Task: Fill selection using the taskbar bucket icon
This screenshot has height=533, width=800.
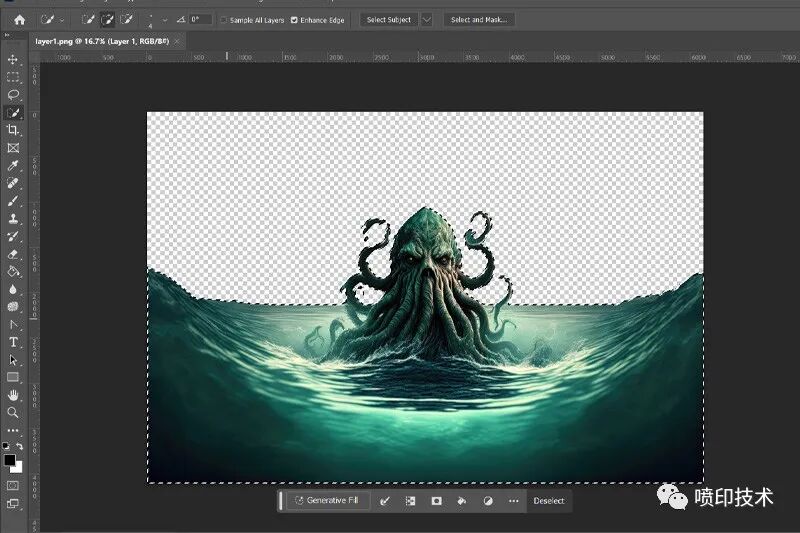Action: pos(462,501)
